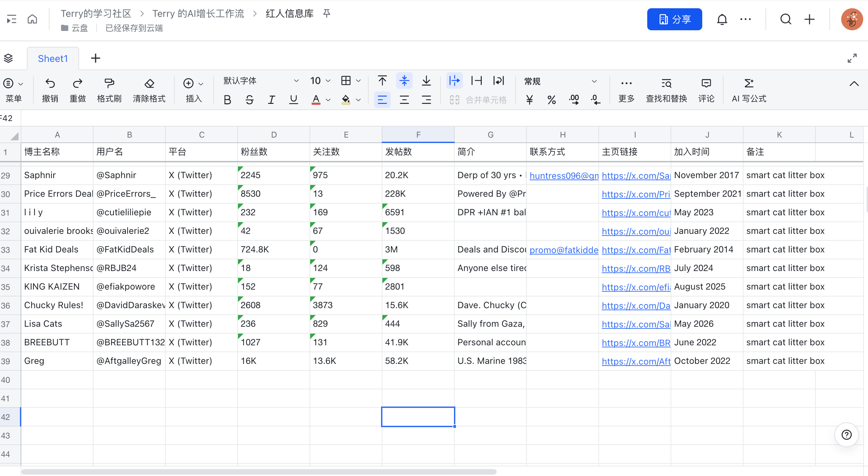Align cell content to top

pos(382,81)
